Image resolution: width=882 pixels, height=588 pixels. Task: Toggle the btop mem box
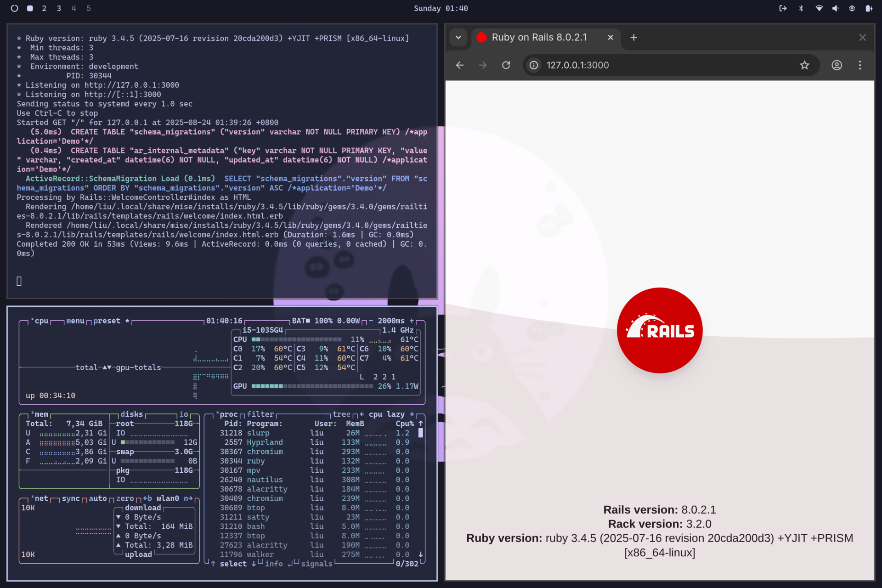pyautogui.click(x=40, y=414)
